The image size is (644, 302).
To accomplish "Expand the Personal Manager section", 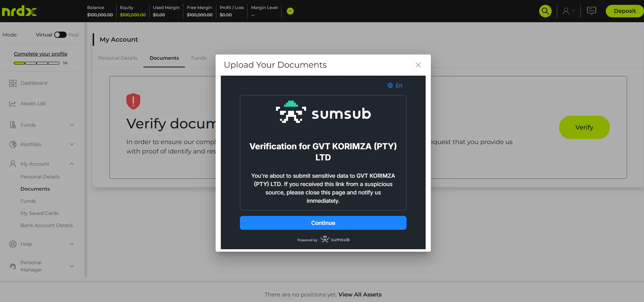I will click(x=72, y=266).
